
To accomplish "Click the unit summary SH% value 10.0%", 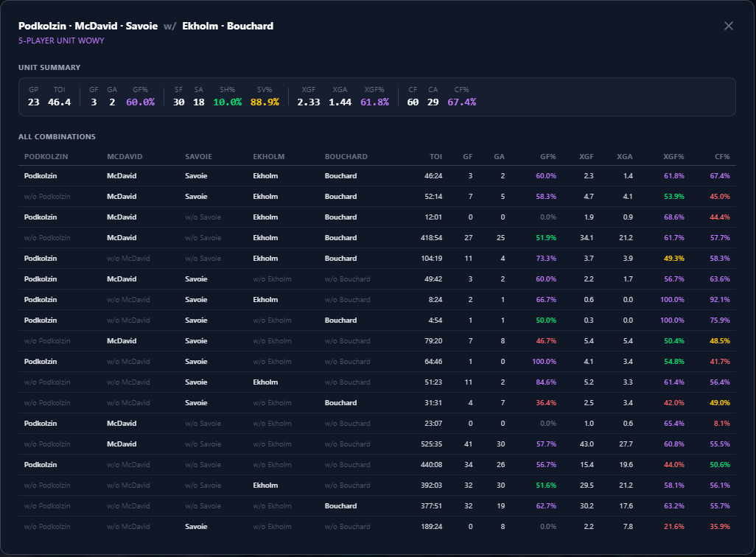I will click(x=228, y=102).
